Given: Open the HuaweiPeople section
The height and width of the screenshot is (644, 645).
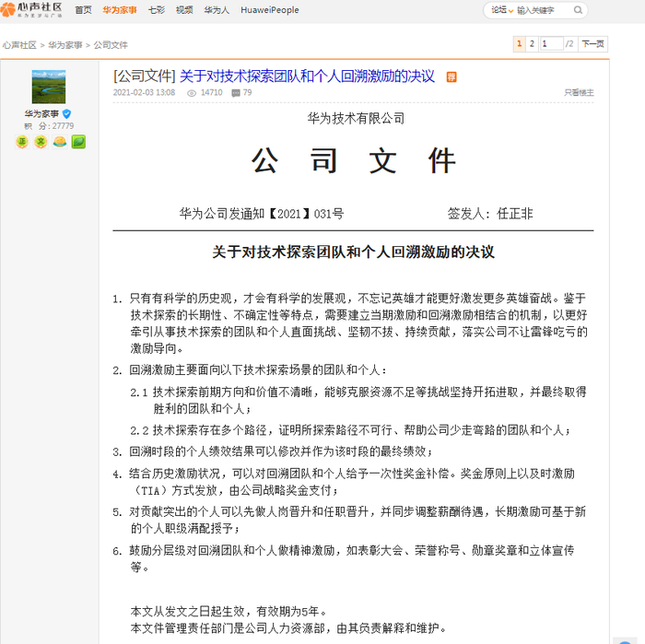Looking at the screenshot, I should (270, 10).
